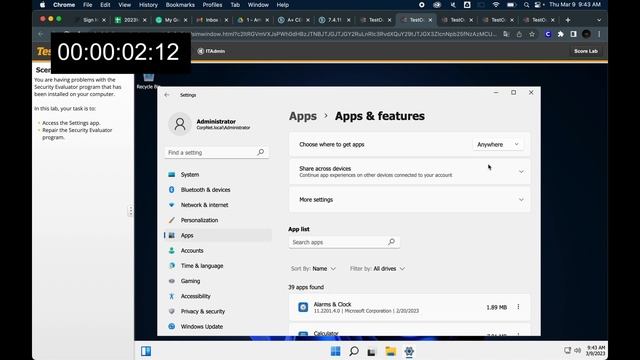Open the Chrome Bookmarks menu
This screenshot has height=360, width=640.
pyautogui.click(x=180, y=5)
